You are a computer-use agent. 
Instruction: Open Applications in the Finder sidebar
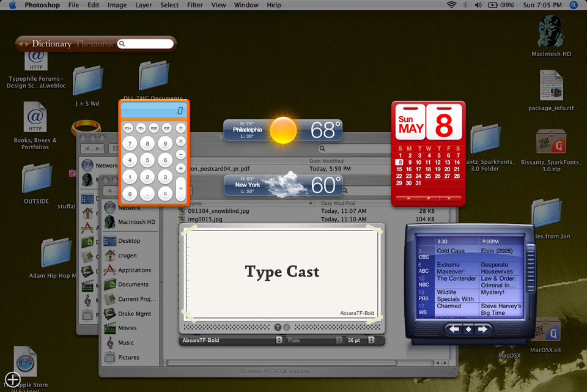pyautogui.click(x=134, y=270)
